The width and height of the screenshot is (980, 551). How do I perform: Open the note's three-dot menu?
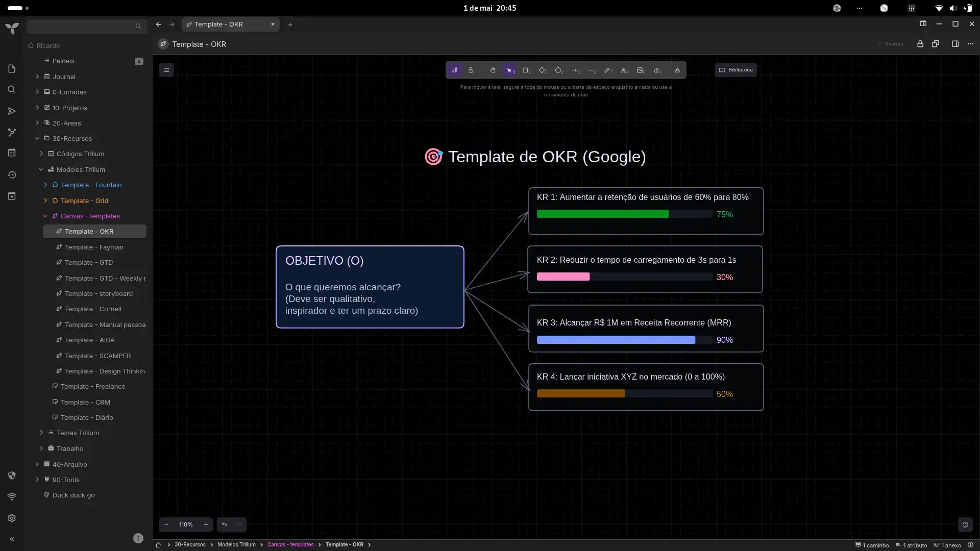pyautogui.click(x=970, y=44)
